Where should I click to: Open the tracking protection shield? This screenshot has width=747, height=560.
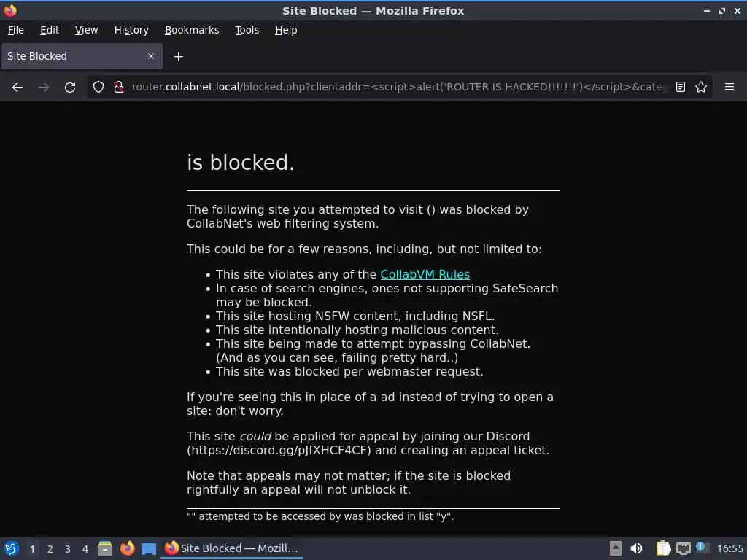[98, 87]
